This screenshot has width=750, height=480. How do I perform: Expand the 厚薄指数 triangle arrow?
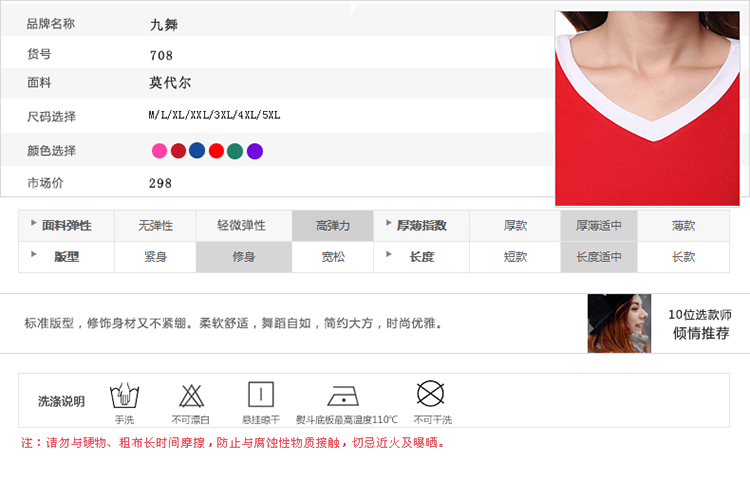coord(389,223)
